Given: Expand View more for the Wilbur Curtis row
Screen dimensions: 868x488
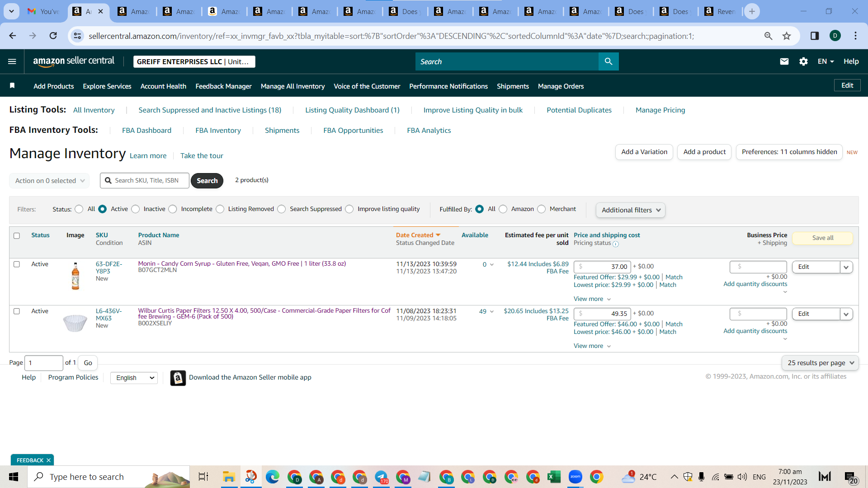Looking at the screenshot, I should coord(592,346).
